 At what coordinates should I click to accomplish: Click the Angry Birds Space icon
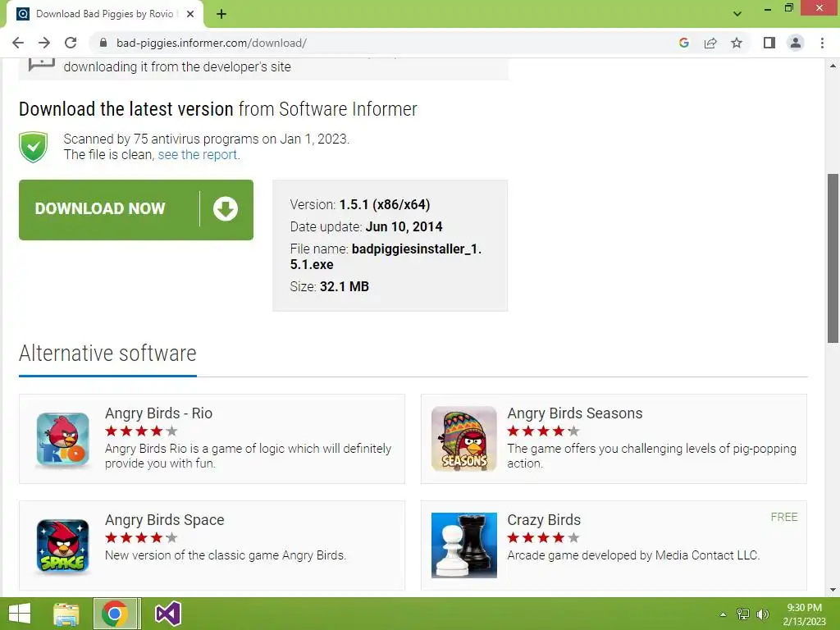pos(62,546)
